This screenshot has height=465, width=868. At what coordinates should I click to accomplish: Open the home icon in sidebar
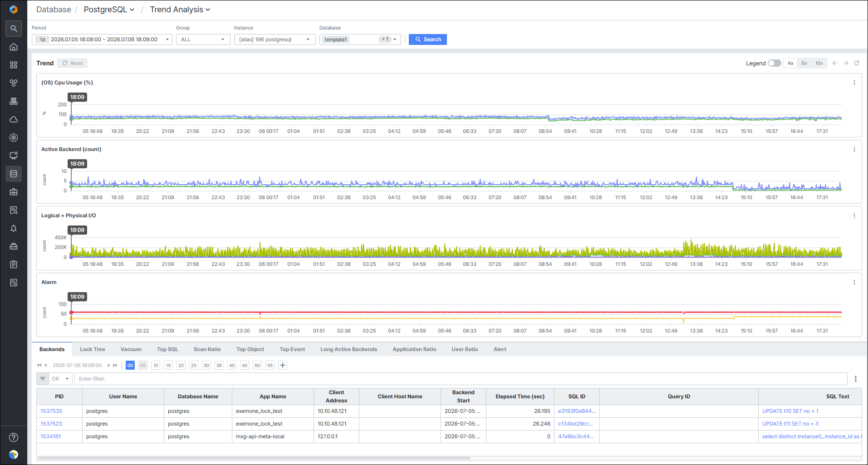pos(14,47)
